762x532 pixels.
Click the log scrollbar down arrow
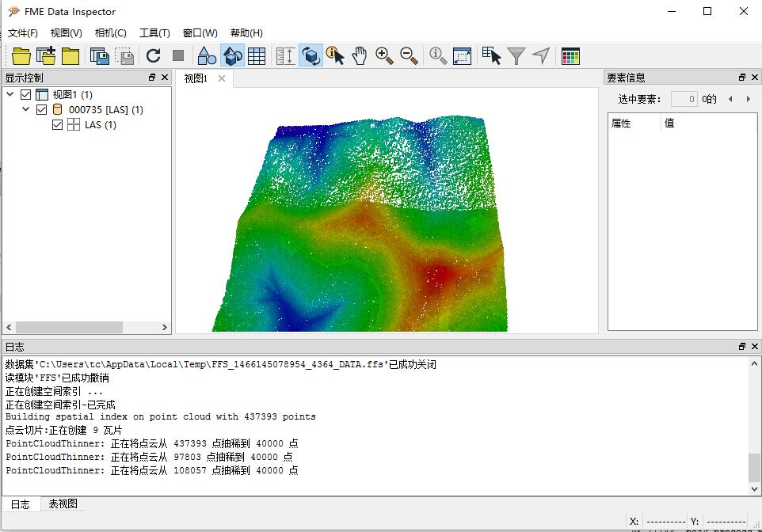click(x=754, y=488)
